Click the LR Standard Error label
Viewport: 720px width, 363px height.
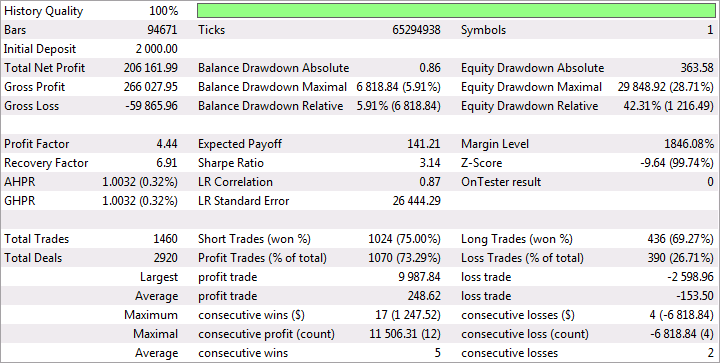click(243, 201)
